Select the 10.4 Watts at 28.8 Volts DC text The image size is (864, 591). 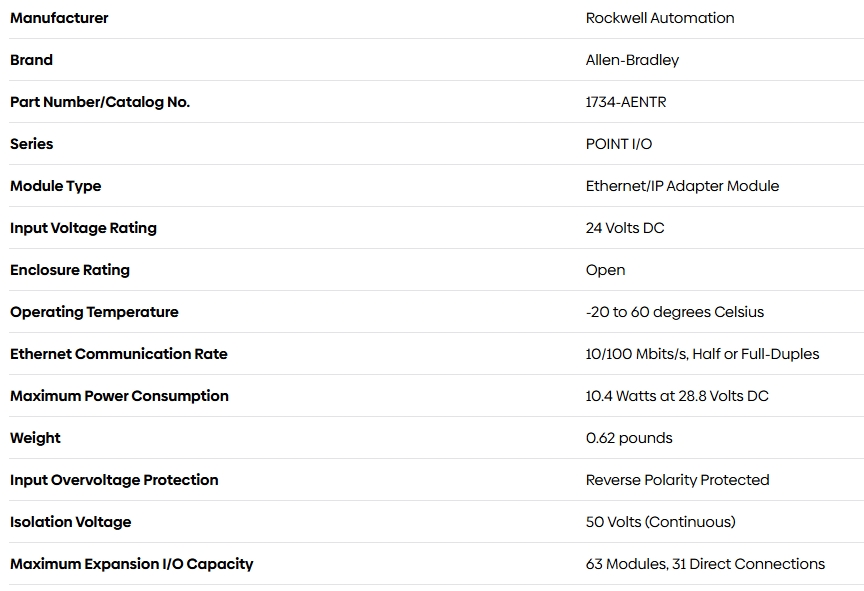point(677,396)
